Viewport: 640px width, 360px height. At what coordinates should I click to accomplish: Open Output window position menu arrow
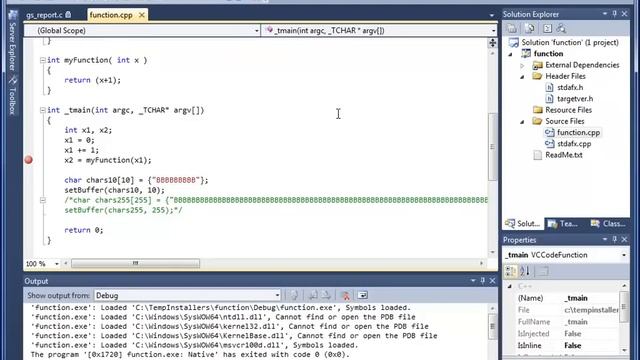tap(473, 281)
